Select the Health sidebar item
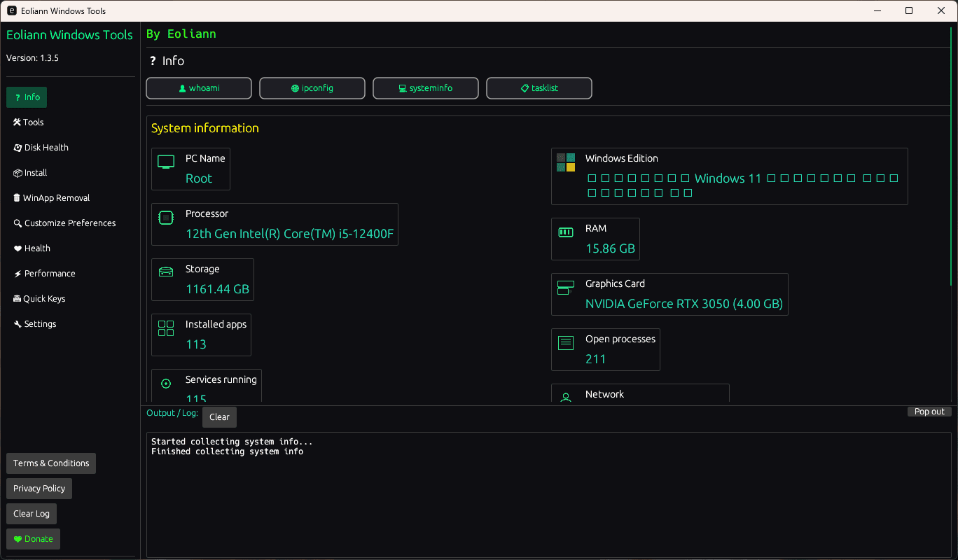 click(x=32, y=248)
